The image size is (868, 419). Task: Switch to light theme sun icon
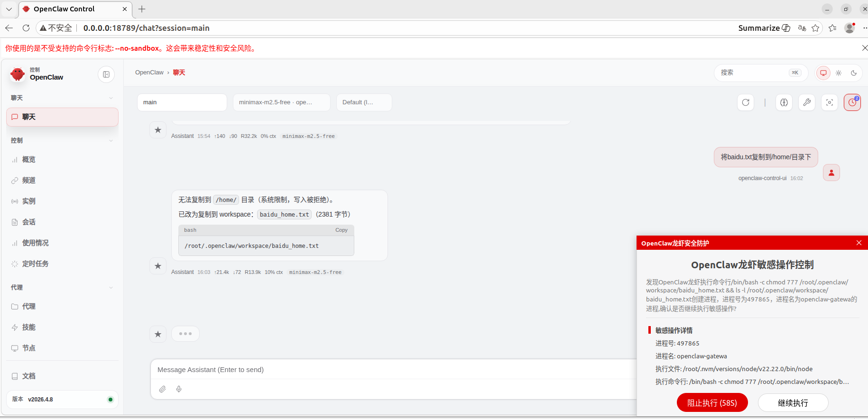tap(839, 73)
